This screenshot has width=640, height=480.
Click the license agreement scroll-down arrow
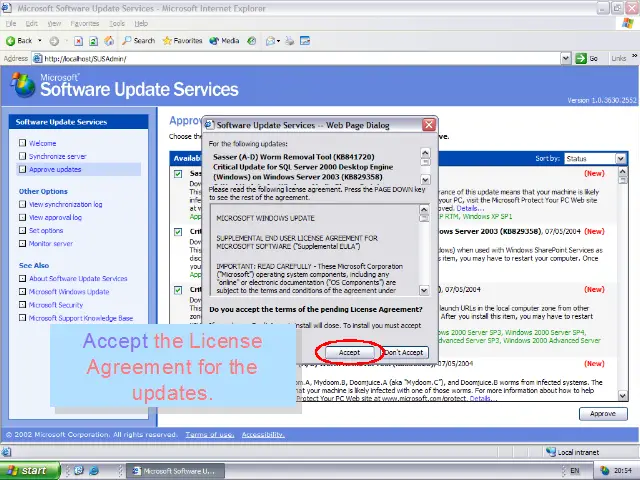coord(424,290)
